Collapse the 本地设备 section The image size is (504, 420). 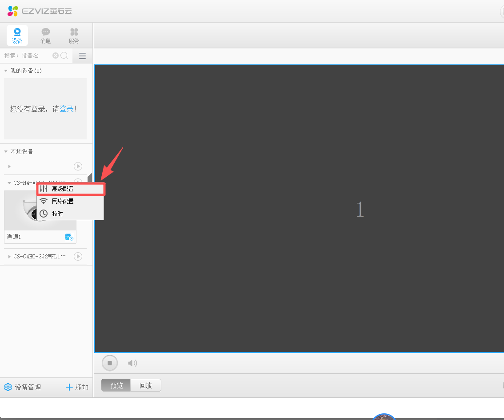click(x=6, y=152)
